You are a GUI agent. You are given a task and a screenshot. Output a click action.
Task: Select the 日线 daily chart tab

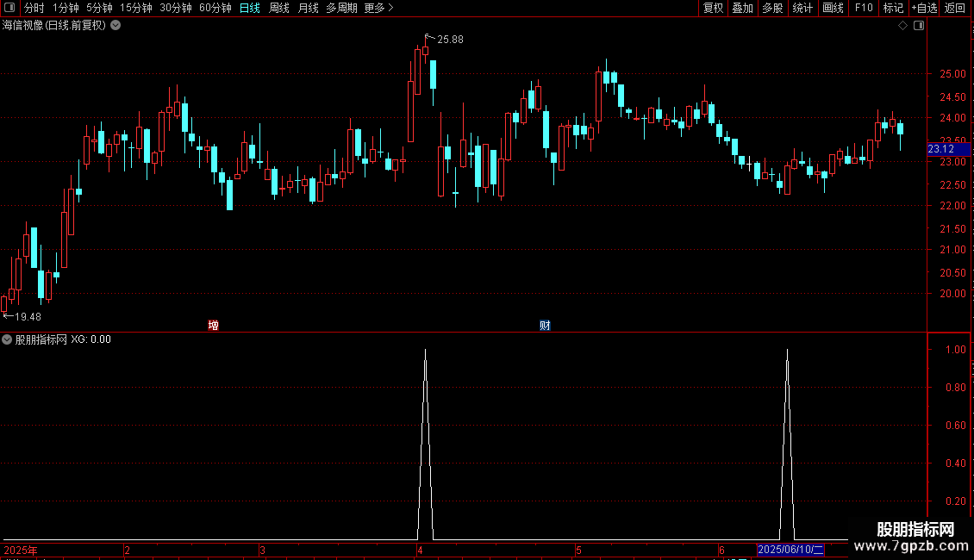[250, 8]
